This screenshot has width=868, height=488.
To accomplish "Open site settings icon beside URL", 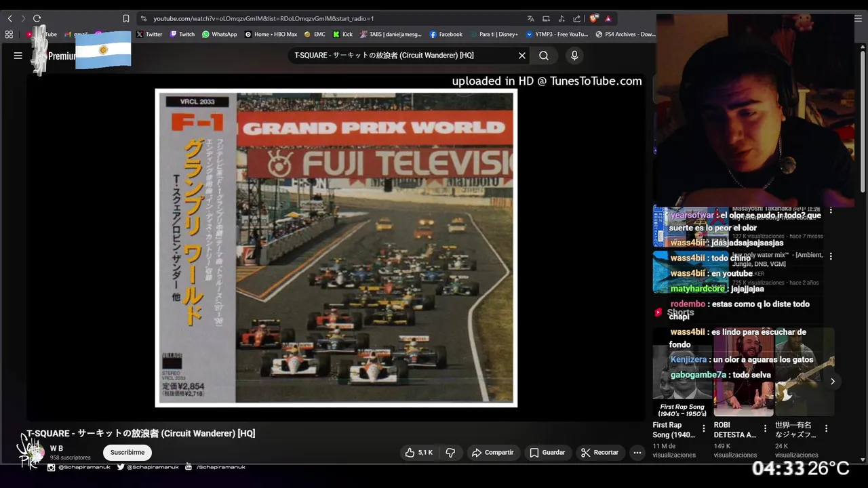I will pos(144,18).
